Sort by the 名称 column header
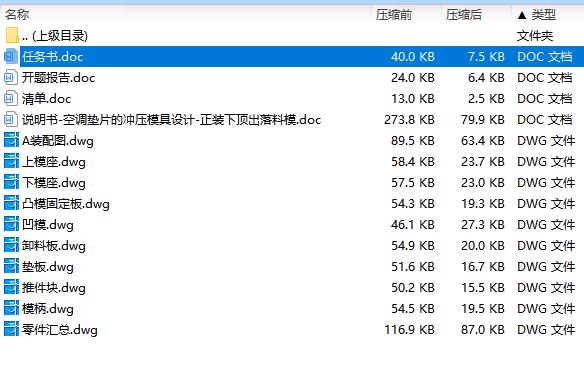 17,15
